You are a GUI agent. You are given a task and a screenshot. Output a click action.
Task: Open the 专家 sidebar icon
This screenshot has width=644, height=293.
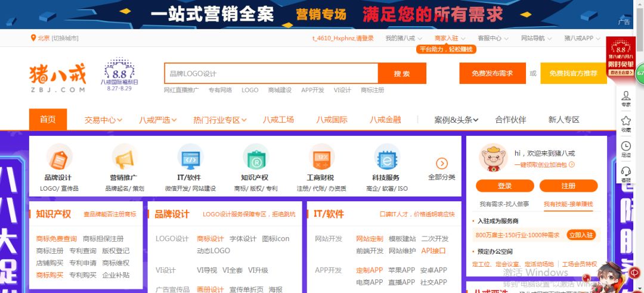pyautogui.click(x=626, y=99)
